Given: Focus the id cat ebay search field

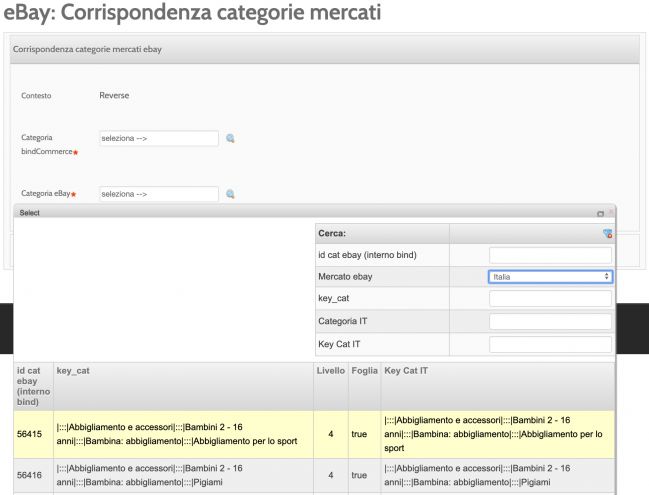Looking at the screenshot, I should (x=550, y=255).
